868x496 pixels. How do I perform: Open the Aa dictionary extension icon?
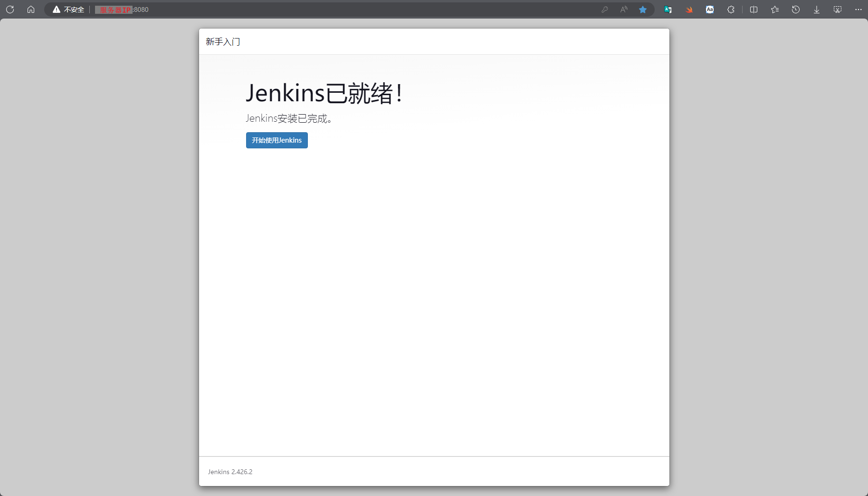point(710,10)
